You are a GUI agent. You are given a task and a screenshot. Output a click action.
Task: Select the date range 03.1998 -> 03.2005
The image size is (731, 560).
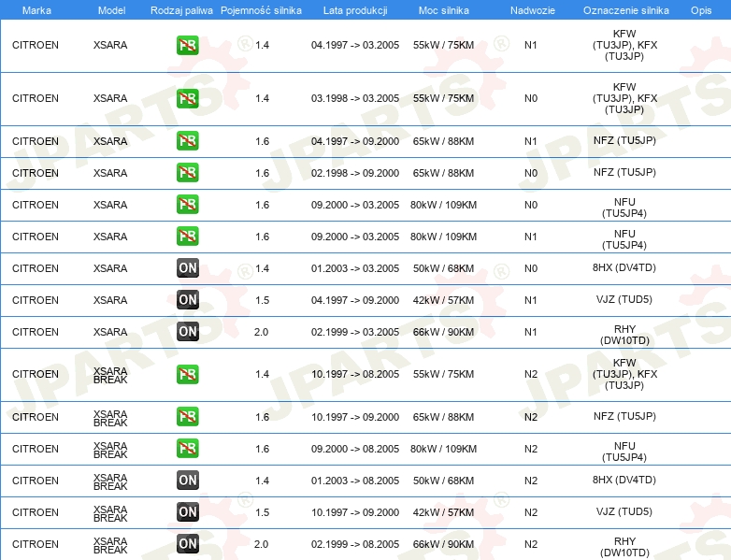(355, 98)
